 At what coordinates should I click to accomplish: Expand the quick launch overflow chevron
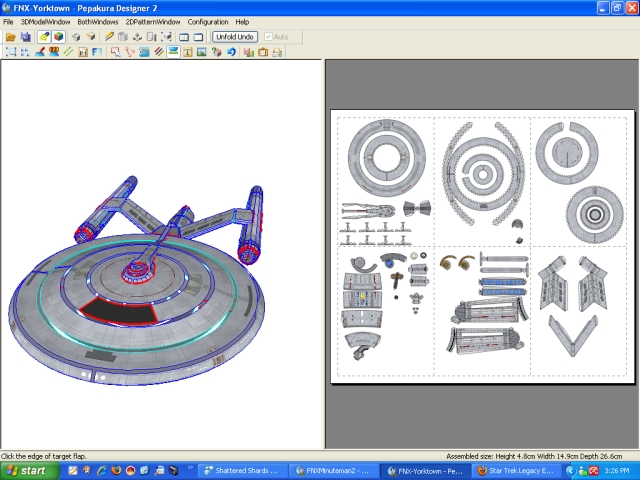pyautogui.click(x=190, y=468)
